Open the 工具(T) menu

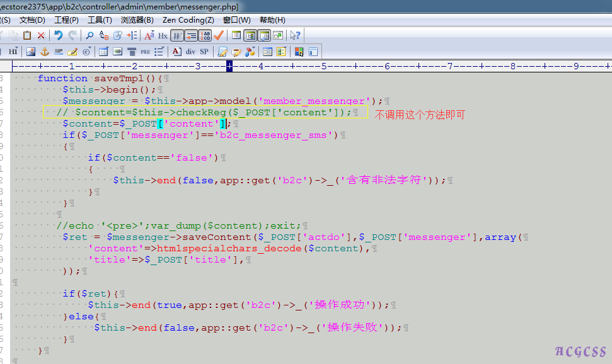(x=100, y=20)
